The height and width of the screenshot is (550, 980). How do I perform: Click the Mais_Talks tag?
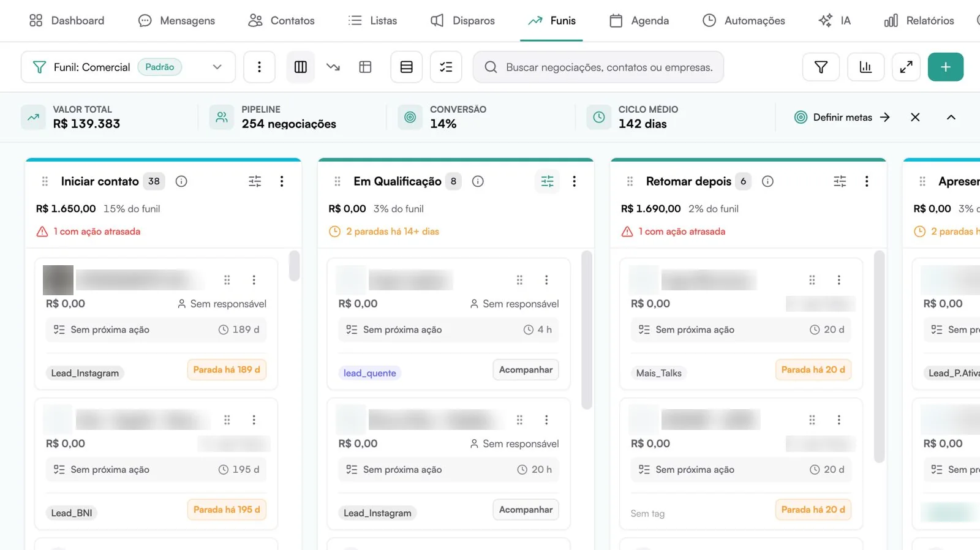[658, 373]
